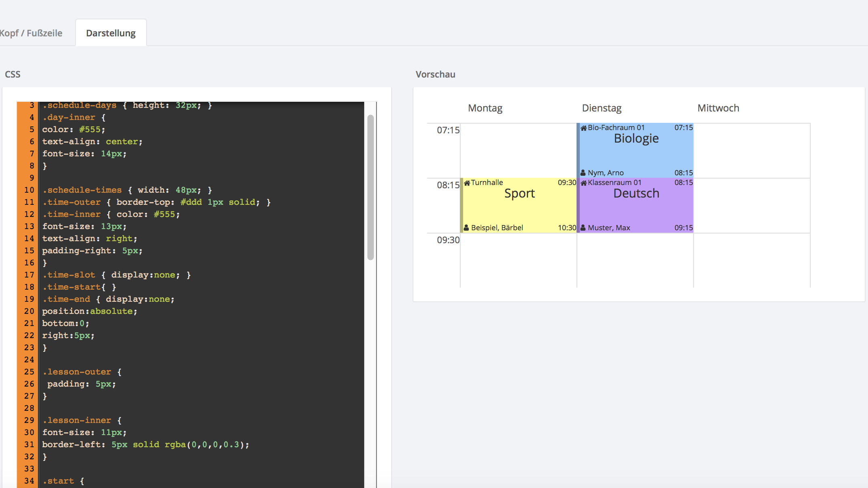Open the Sport lesson block
Image resolution: width=868 pixels, height=488 pixels.
point(519,205)
